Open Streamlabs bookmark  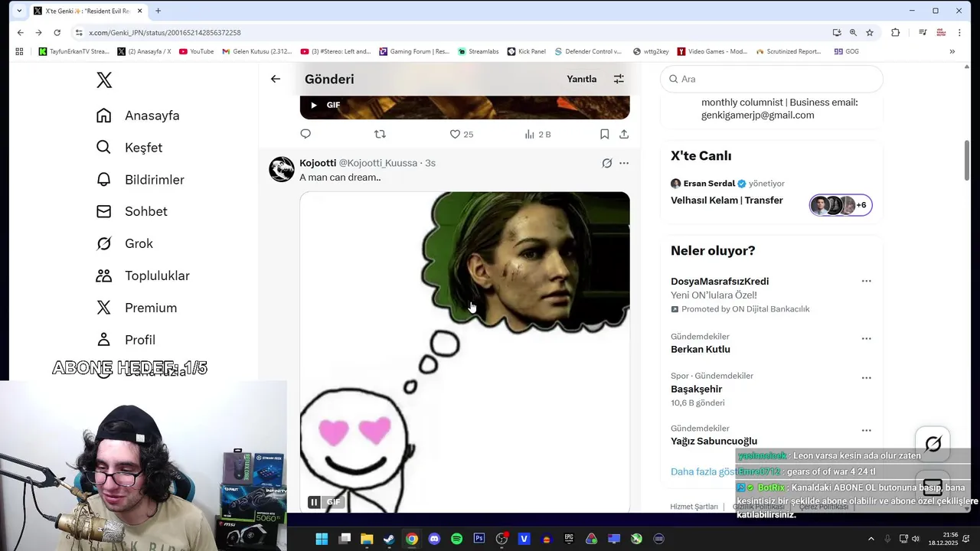pos(479,51)
